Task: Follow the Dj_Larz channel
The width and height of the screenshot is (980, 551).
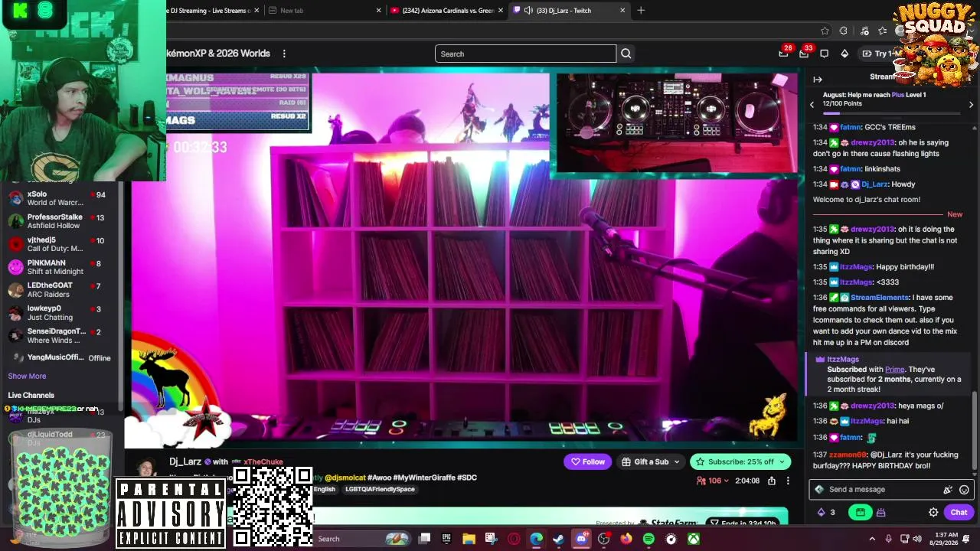Action: click(x=587, y=461)
